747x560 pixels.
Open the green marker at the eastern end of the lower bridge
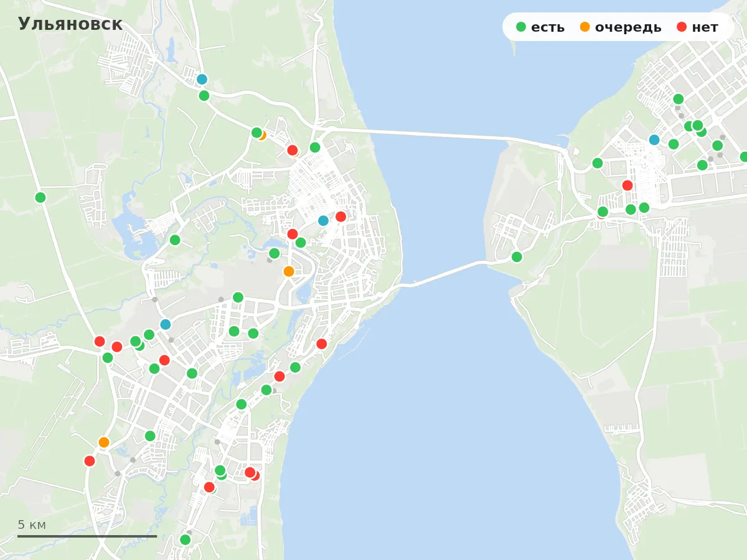(517, 256)
